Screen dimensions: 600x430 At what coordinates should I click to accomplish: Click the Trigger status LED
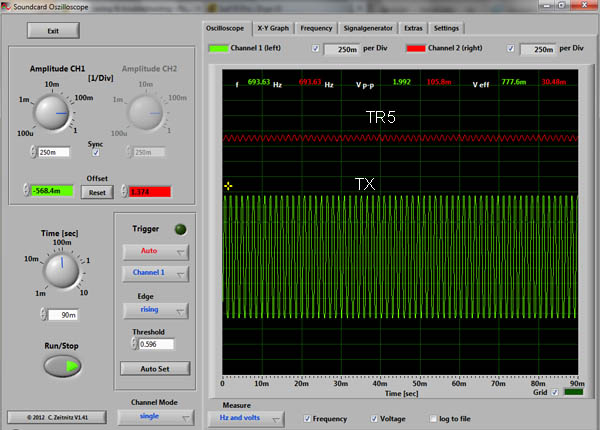tap(181, 228)
